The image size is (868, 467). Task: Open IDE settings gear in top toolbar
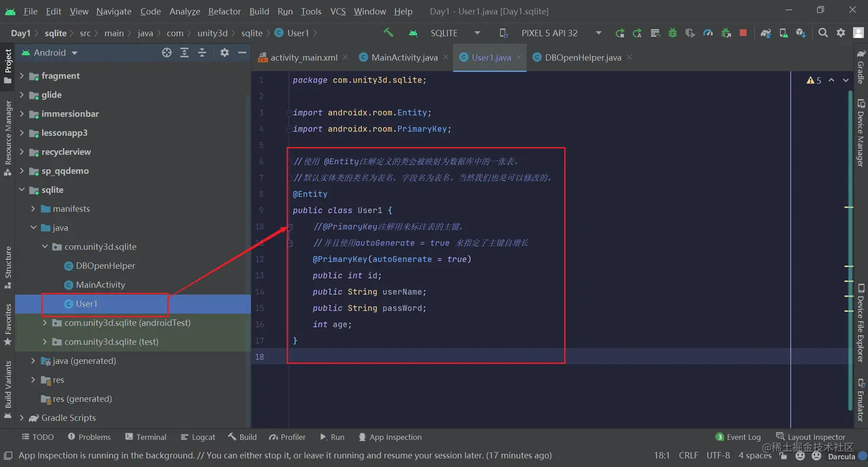pos(841,33)
